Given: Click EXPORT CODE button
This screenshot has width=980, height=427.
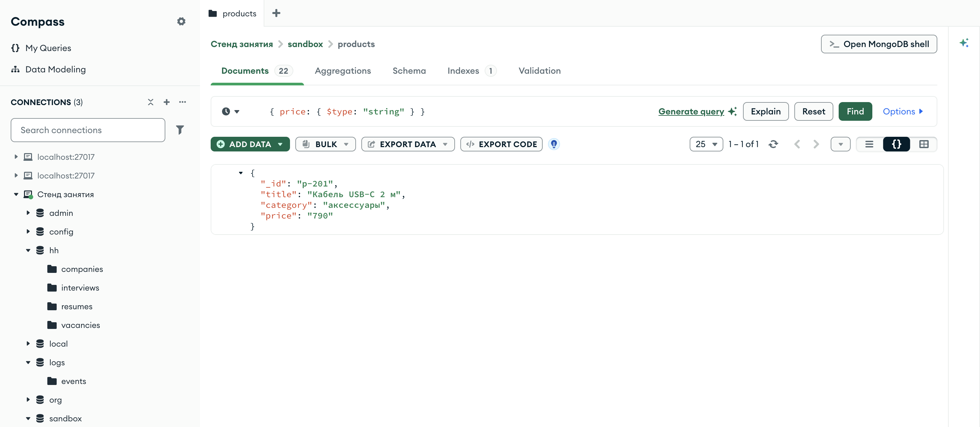Looking at the screenshot, I should point(501,144).
